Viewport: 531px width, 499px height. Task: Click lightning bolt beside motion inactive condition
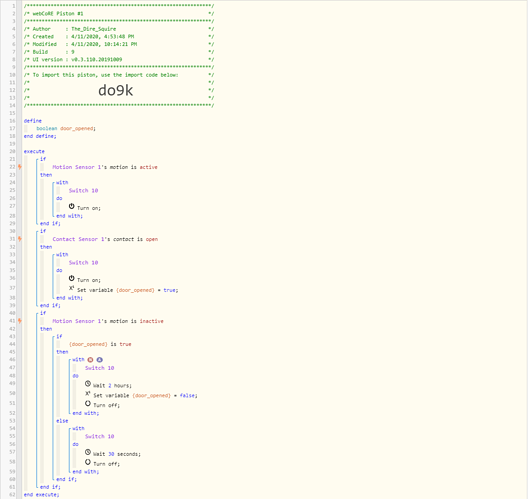[20, 321]
